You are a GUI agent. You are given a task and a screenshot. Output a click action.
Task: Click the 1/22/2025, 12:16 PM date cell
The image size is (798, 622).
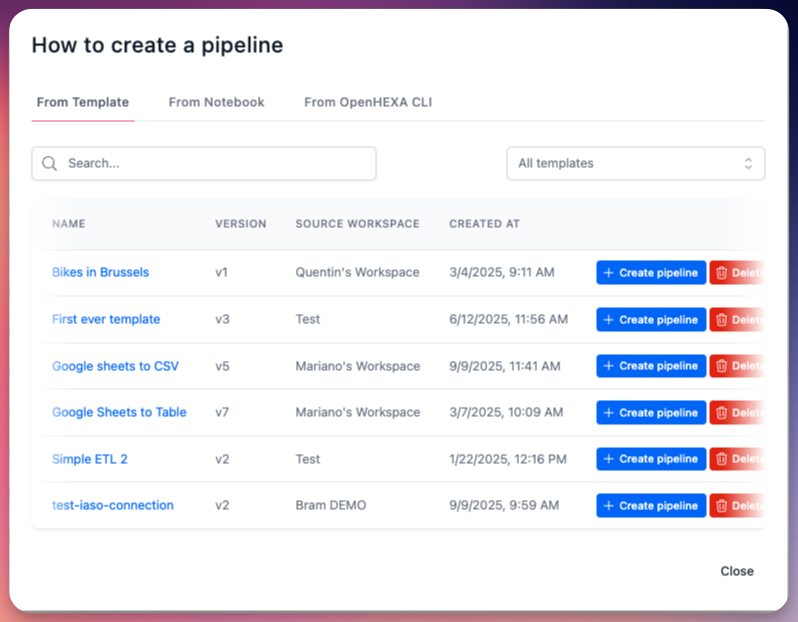tap(508, 459)
